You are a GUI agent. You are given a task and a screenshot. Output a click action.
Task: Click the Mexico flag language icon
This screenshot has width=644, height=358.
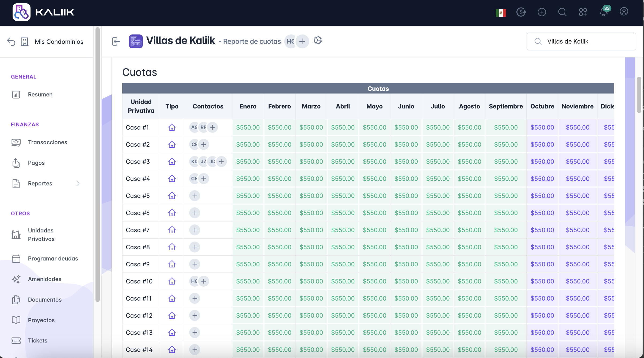(x=501, y=13)
